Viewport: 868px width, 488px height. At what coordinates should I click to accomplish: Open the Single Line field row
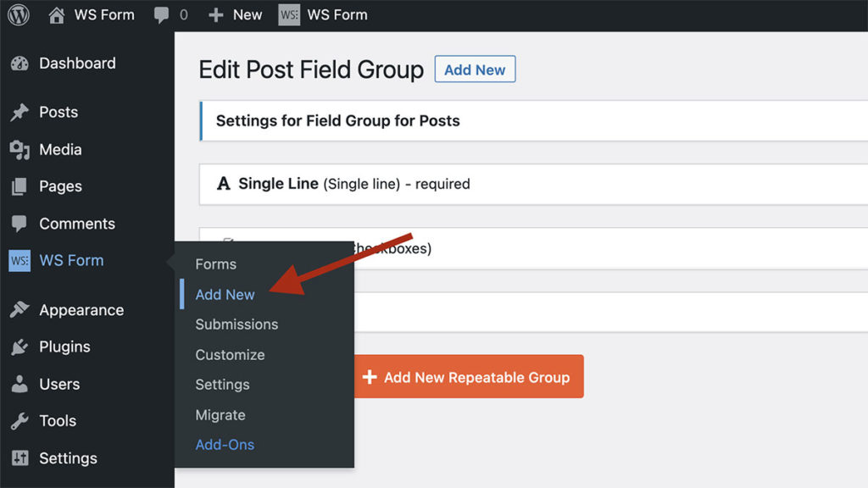[534, 184]
